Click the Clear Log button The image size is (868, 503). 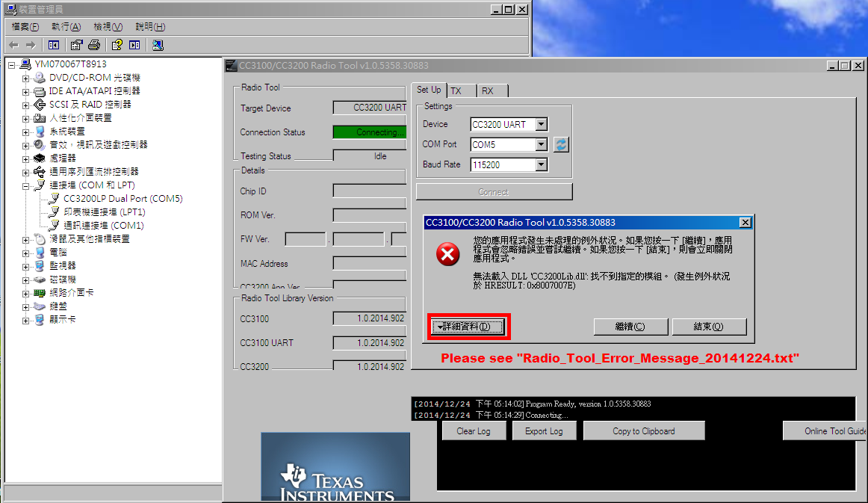474,431
